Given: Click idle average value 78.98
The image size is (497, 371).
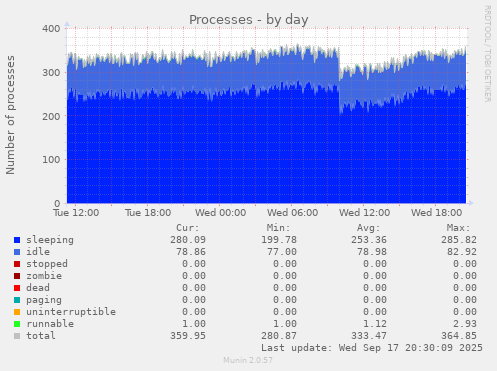Looking at the screenshot, I should click(x=372, y=252).
